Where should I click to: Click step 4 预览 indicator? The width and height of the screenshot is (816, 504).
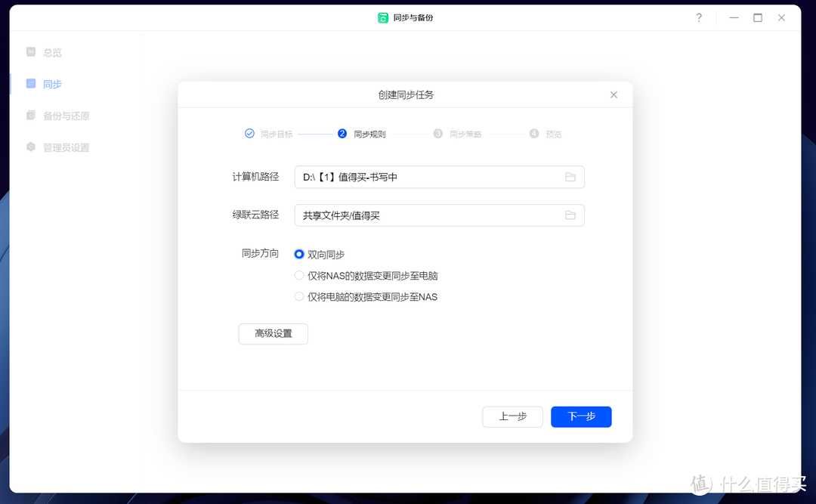click(533, 133)
